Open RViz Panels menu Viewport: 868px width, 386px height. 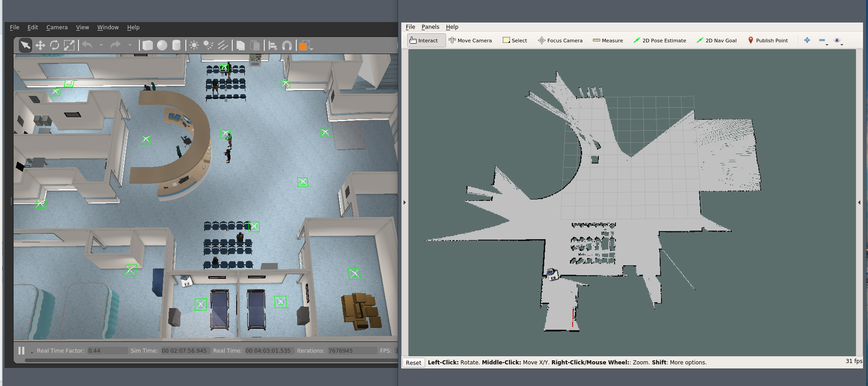[430, 27]
